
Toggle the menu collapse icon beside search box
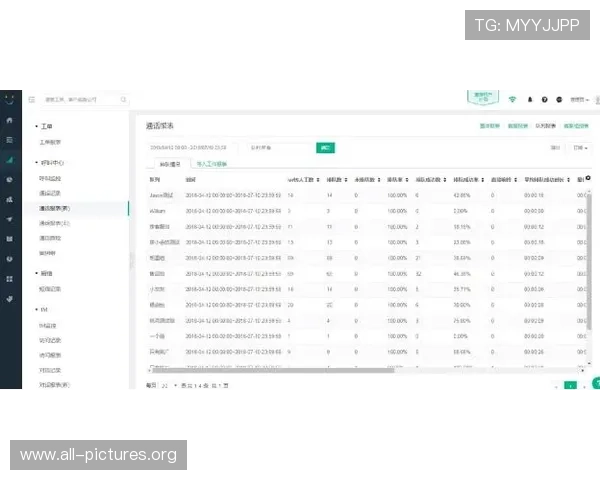[32, 100]
